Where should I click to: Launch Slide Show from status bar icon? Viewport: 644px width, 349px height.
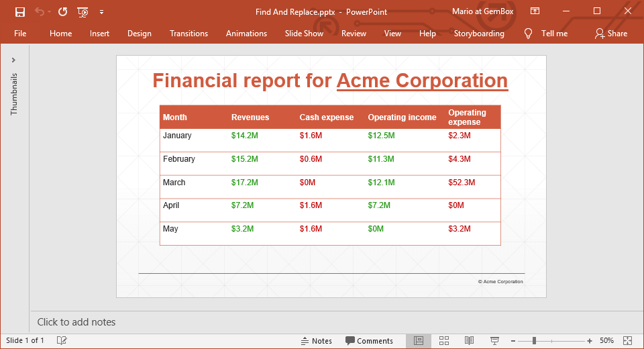(x=494, y=341)
